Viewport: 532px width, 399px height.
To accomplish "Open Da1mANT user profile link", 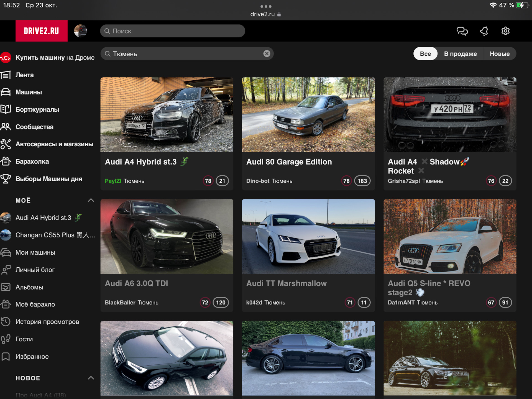I will (401, 303).
